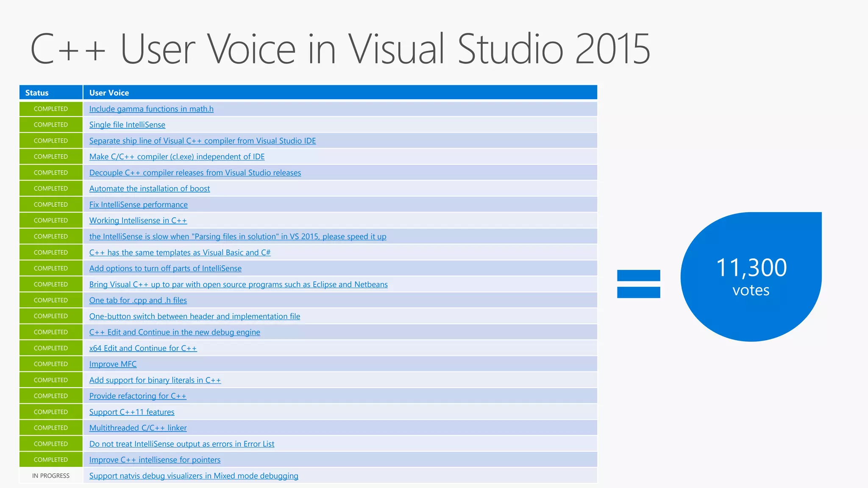Open 'Fix IntelliSense performance' link

[x=138, y=205]
